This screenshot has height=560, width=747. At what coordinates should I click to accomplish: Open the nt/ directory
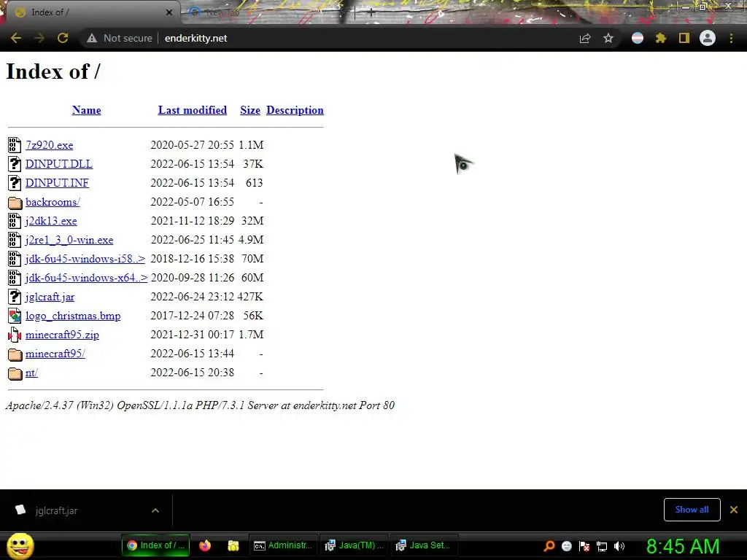[31, 373]
